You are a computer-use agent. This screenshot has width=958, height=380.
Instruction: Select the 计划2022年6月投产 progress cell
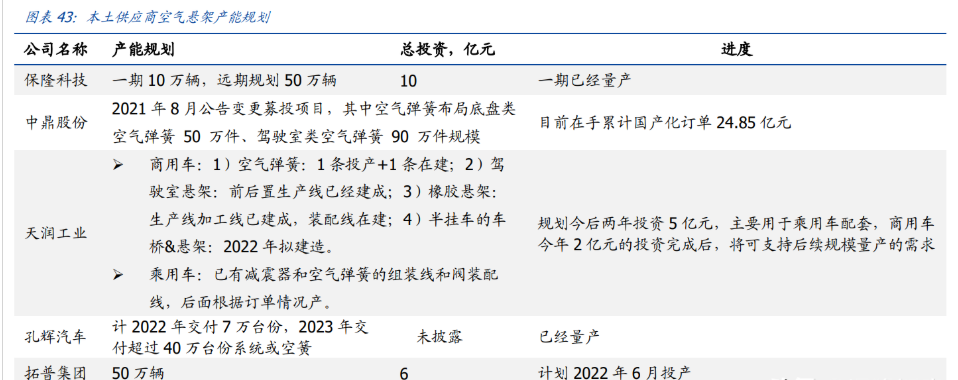pyautogui.click(x=615, y=372)
